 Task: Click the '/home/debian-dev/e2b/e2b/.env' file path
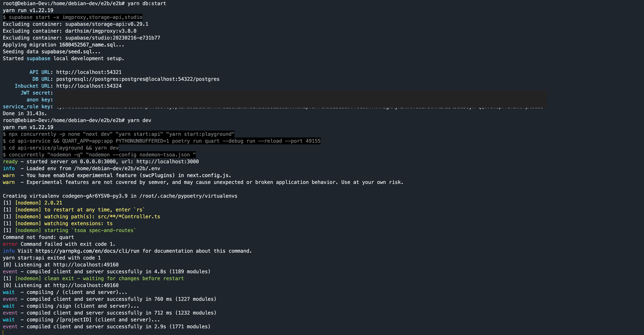[x=117, y=168]
